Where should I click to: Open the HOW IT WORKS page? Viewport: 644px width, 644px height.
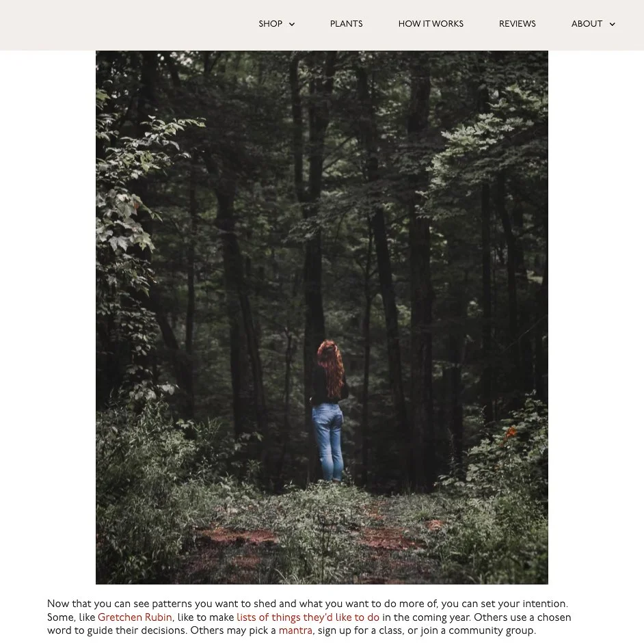coord(431,24)
